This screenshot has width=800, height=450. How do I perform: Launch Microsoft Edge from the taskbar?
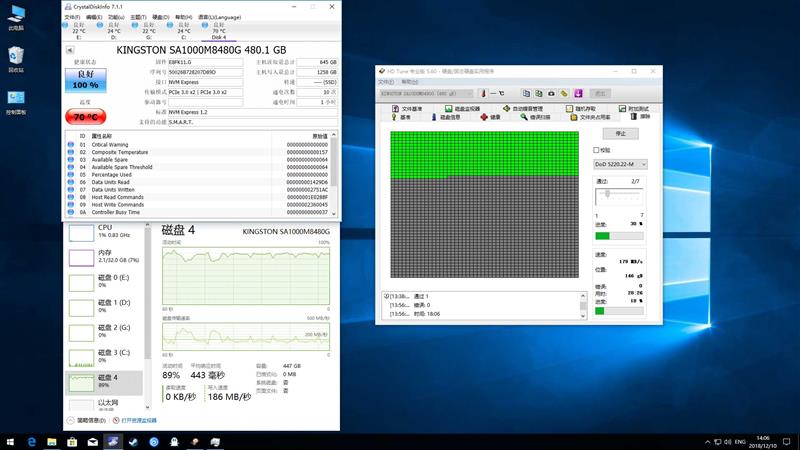pyautogui.click(x=32, y=442)
